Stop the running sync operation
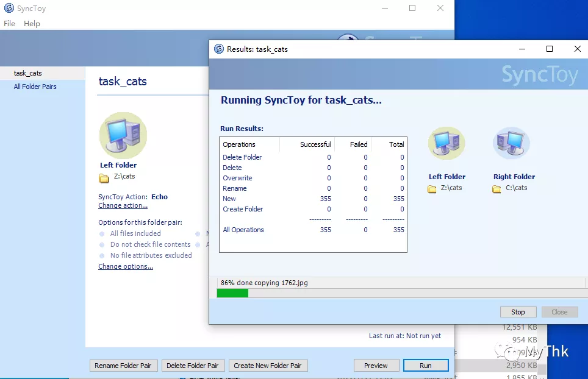Viewport: 588px width, 379px height. (518, 312)
